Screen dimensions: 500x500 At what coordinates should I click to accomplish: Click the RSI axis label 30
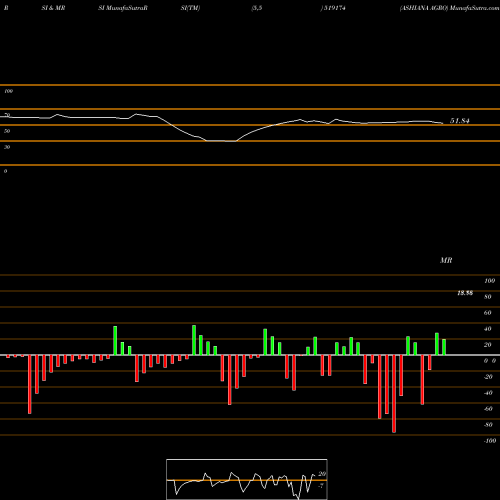pyautogui.click(x=7, y=147)
